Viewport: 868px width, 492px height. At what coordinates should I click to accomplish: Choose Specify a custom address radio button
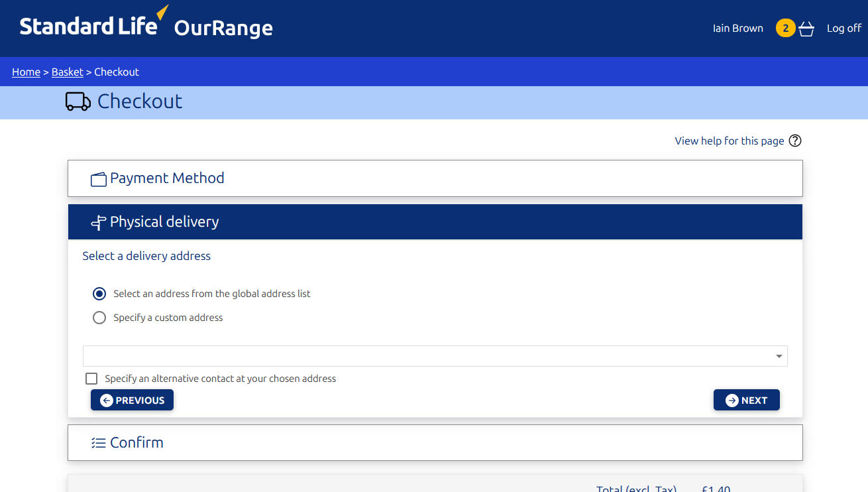click(99, 318)
